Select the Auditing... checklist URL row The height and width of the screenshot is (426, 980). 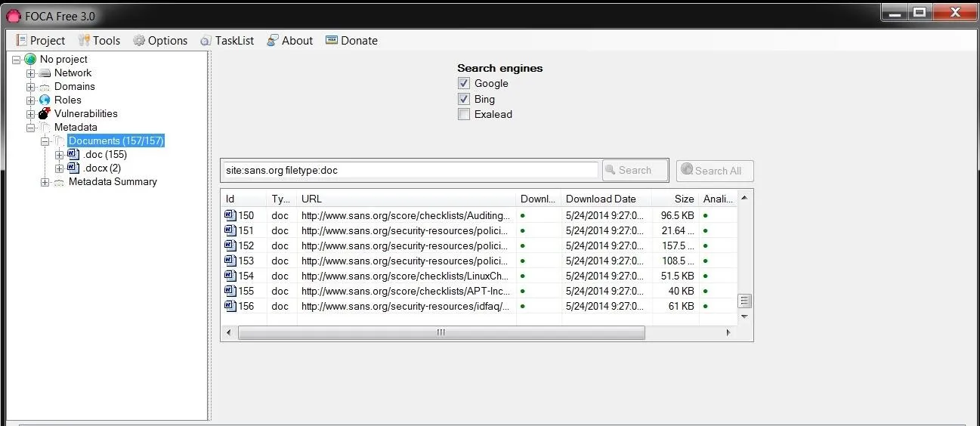tap(406, 215)
